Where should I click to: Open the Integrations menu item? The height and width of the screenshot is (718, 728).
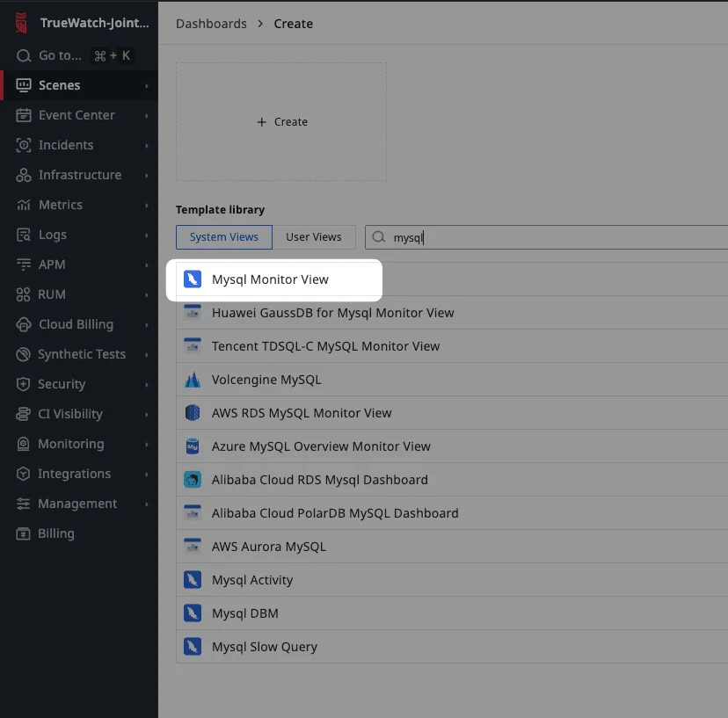pos(79,474)
